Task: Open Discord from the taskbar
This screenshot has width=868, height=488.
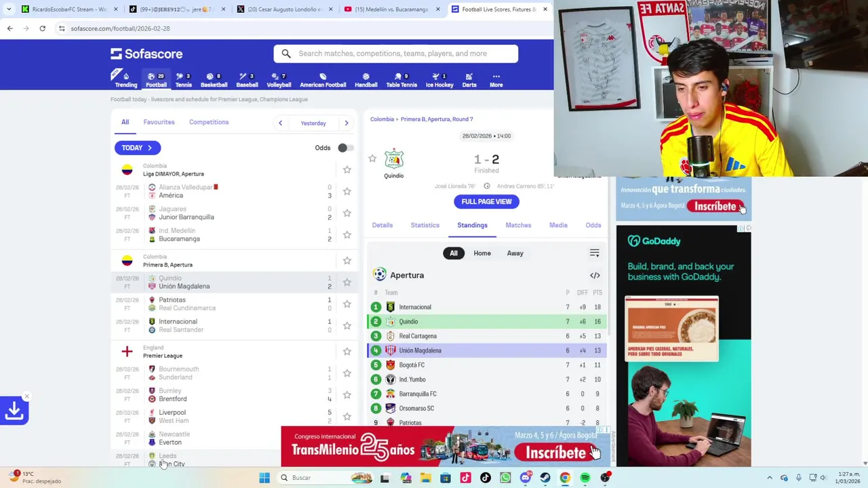Action: (x=526, y=478)
